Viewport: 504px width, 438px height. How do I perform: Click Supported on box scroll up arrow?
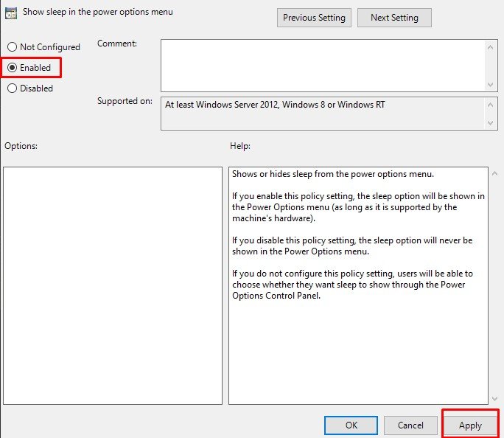click(x=490, y=105)
